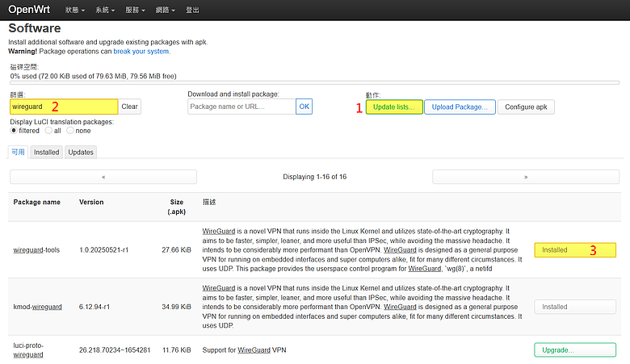Go to previous page of packages
The height and width of the screenshot is (364, 630).
click(103, 177)
